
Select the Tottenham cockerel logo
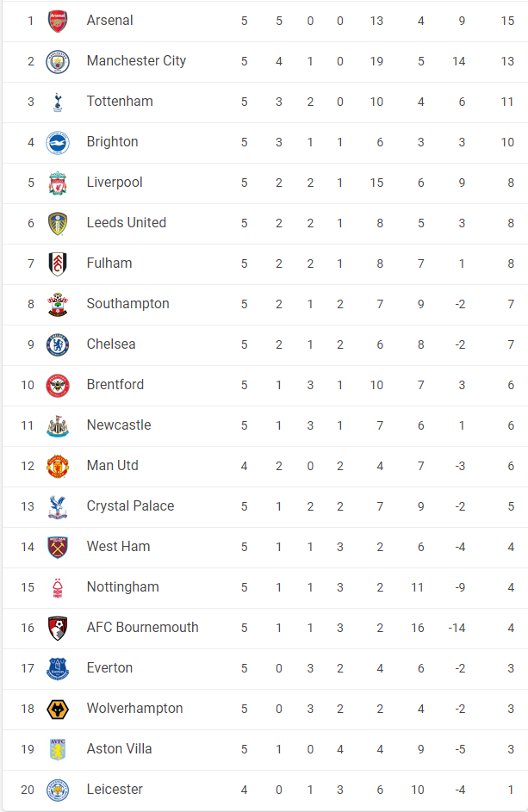coord(57,102)
